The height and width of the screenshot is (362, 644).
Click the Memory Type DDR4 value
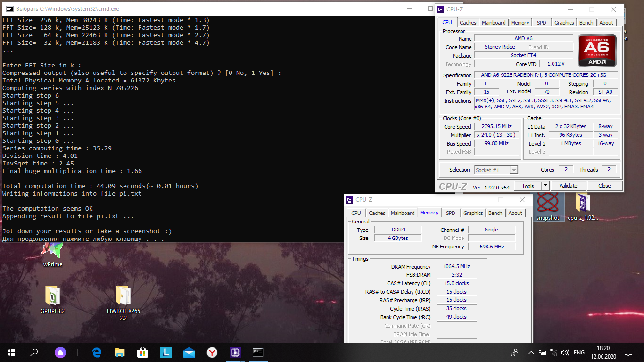(x=398, y=230)
